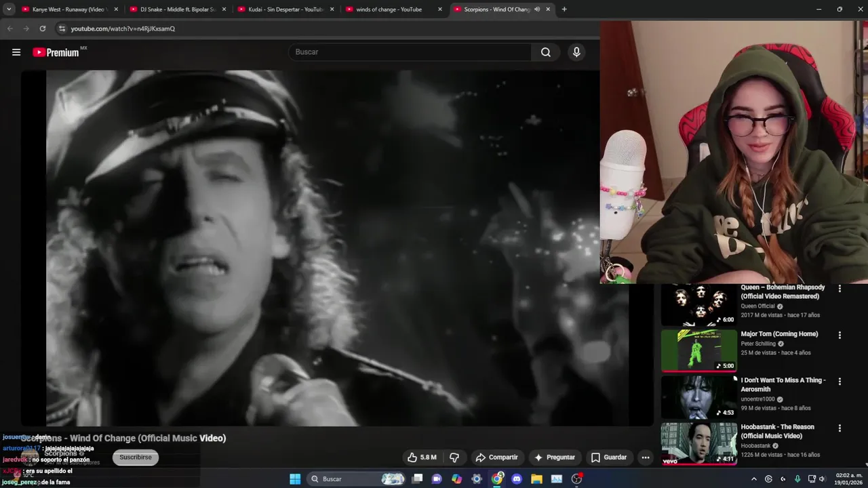Expand hidden system tray icons chevron
868x488 pixels.
click(753, 479)
